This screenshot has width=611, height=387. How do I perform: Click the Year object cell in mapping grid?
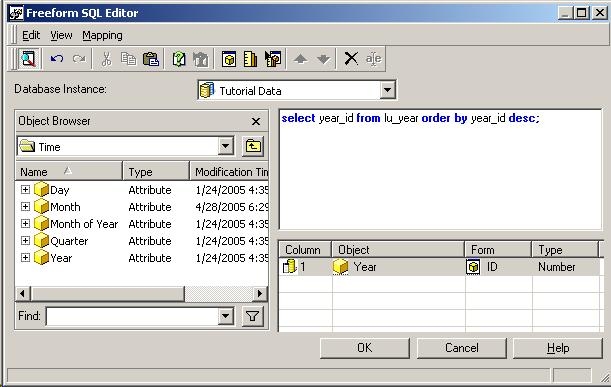click(x=399, y=267)
